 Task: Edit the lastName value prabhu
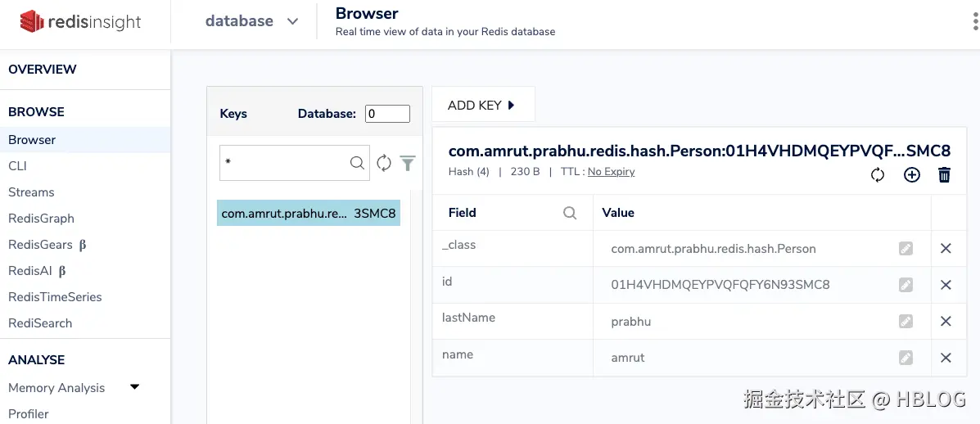click(905, 322)
